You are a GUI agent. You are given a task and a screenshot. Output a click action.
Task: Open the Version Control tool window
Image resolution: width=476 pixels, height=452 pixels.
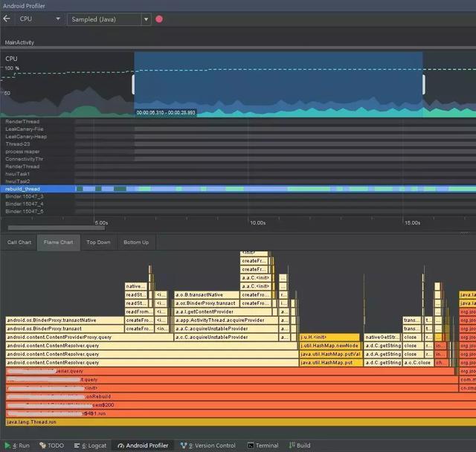(208, 445)
